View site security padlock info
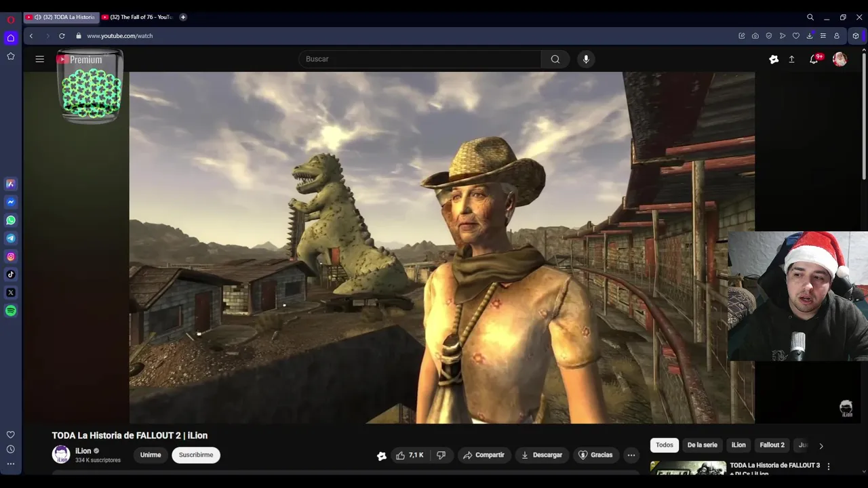The width and height of the screenshot is (868, 488). pyautogui.click(x=79, y=36)
